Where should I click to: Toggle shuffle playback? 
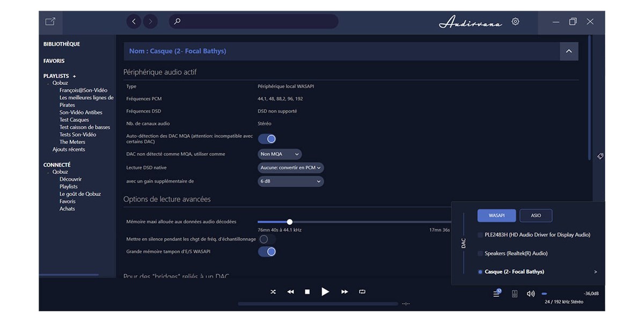pyautogui.click(x=273, y=292)
